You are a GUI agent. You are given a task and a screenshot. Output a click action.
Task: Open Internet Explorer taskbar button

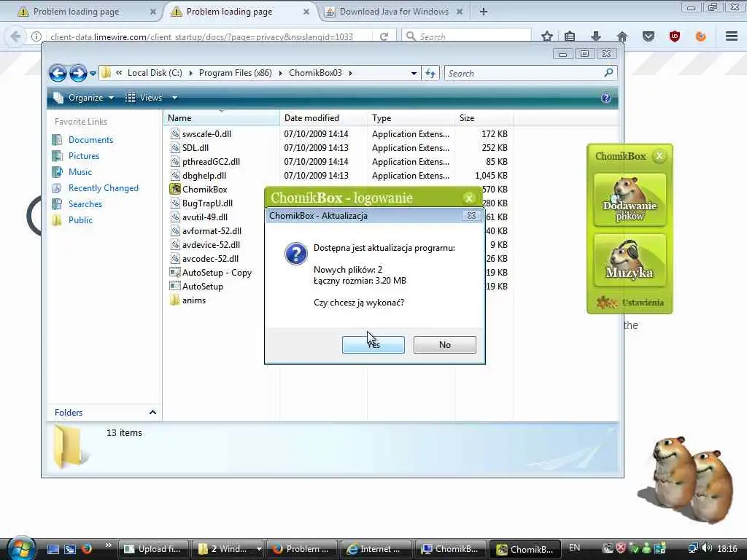(x=376, y=549)
